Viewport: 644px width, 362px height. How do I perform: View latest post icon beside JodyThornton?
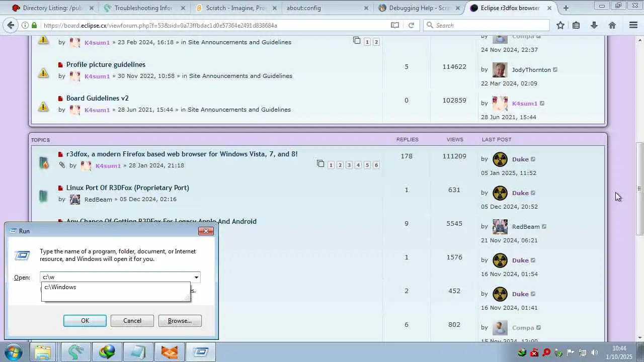555,70
